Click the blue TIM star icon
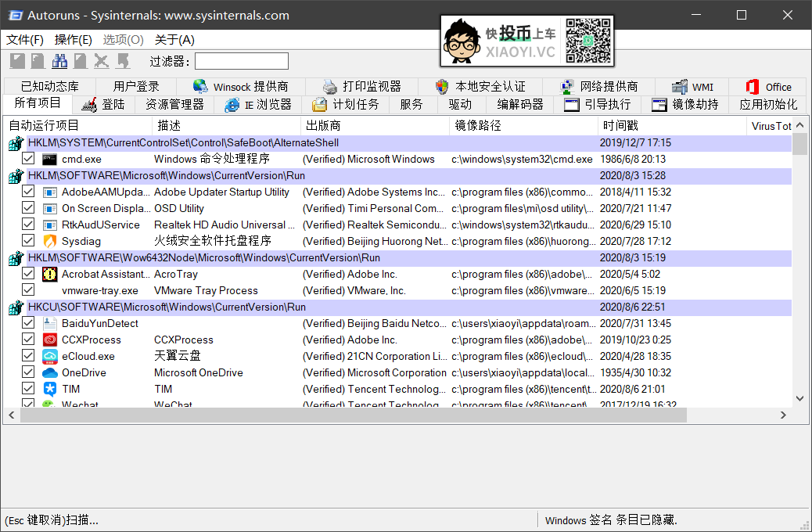 pyautogui.click(x=50, y=389)
